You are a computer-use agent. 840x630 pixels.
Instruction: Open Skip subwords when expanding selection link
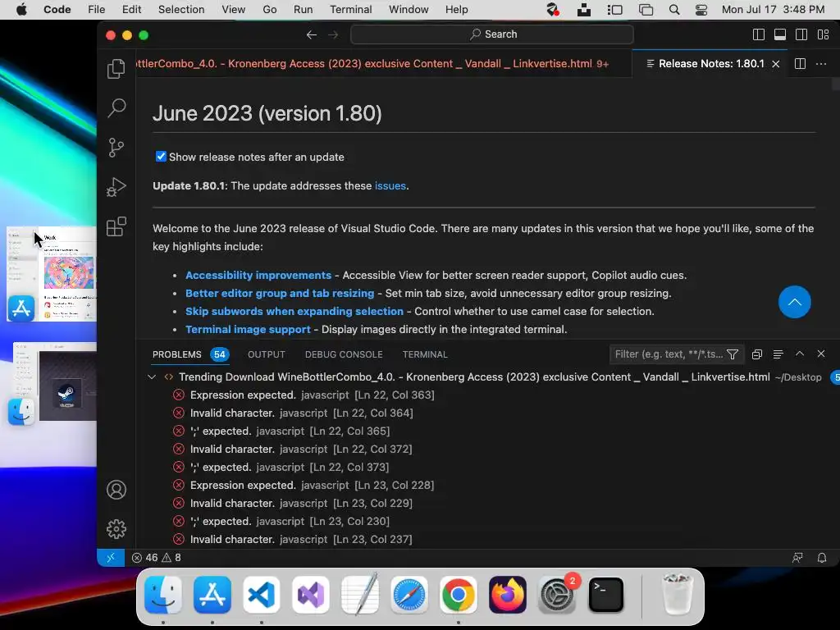click(294, 311)
